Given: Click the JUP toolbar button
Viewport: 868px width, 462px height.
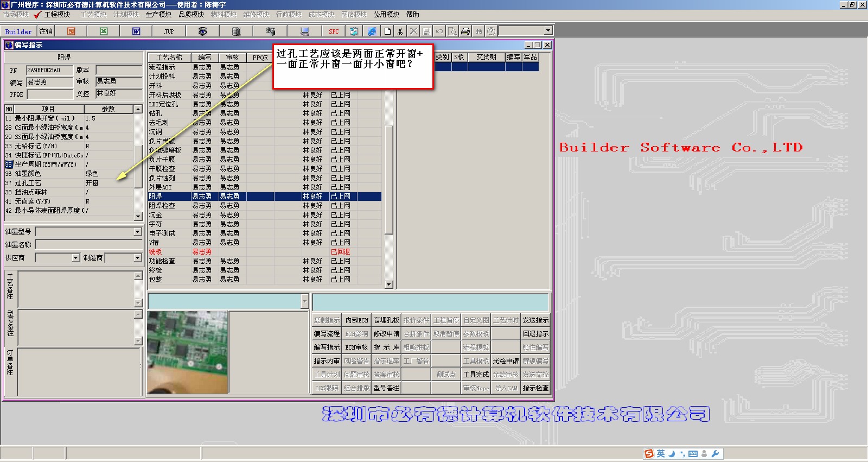Looking at the screenshot, I should point(169,31).
